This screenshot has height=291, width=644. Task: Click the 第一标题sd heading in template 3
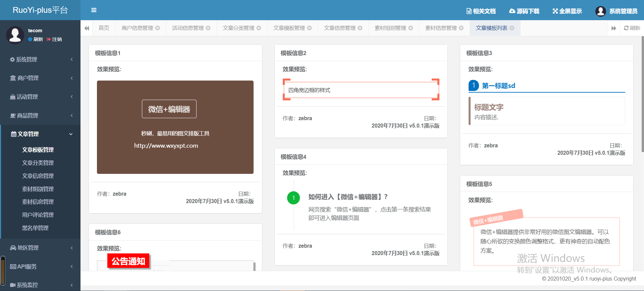[x=498, y=86]
